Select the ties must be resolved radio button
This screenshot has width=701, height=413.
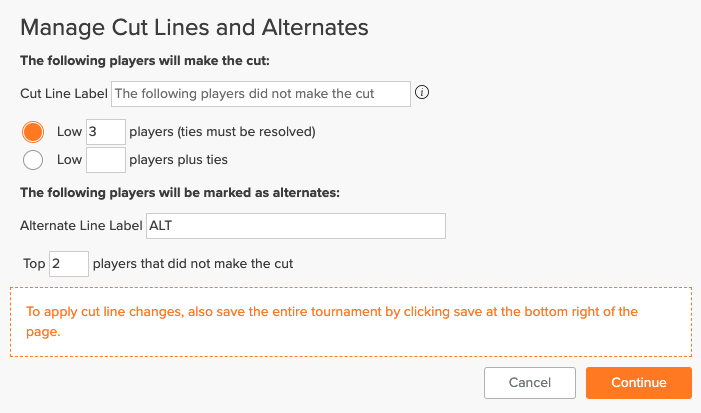pyautogui.click(x=33, y=132)
